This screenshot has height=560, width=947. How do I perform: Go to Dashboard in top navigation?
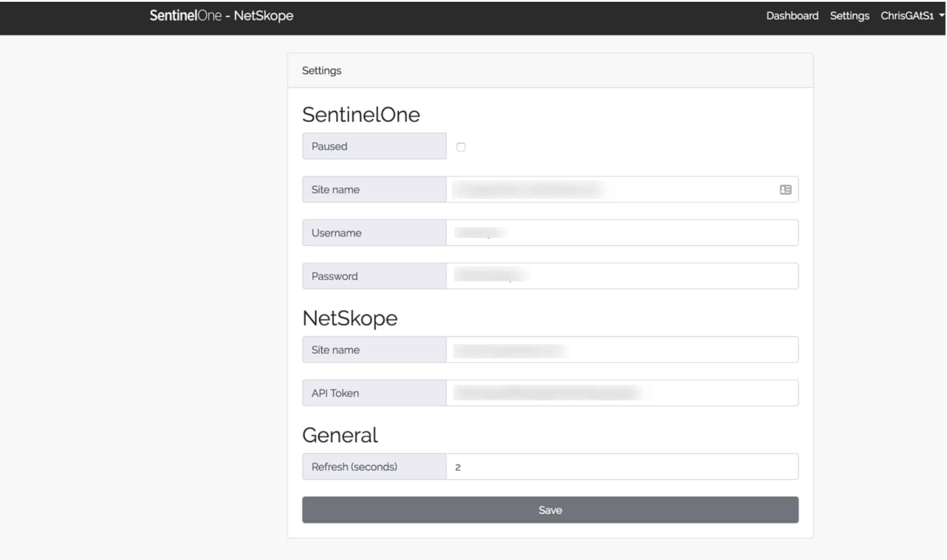pyautogui.click(x=792, y=16)
